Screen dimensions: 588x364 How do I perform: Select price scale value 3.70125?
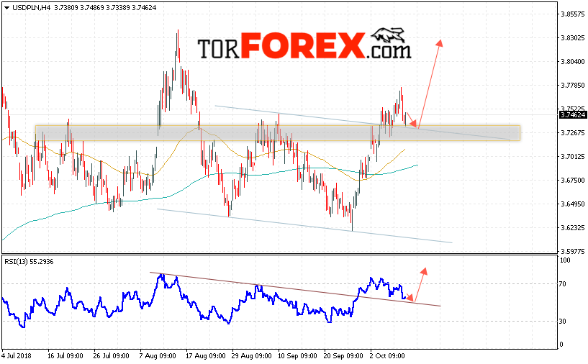click(573, 156)
